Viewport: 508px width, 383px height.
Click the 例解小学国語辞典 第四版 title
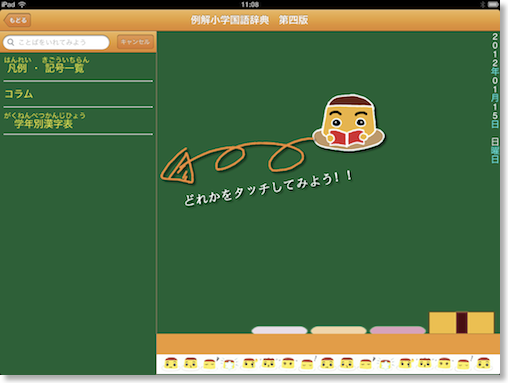pos(249,20)
